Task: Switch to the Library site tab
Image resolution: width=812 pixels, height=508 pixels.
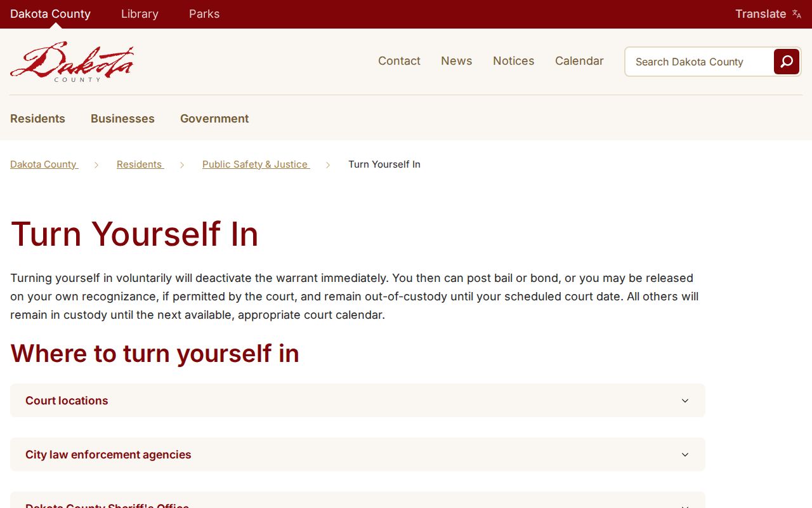Action: (x=140, y=14)
